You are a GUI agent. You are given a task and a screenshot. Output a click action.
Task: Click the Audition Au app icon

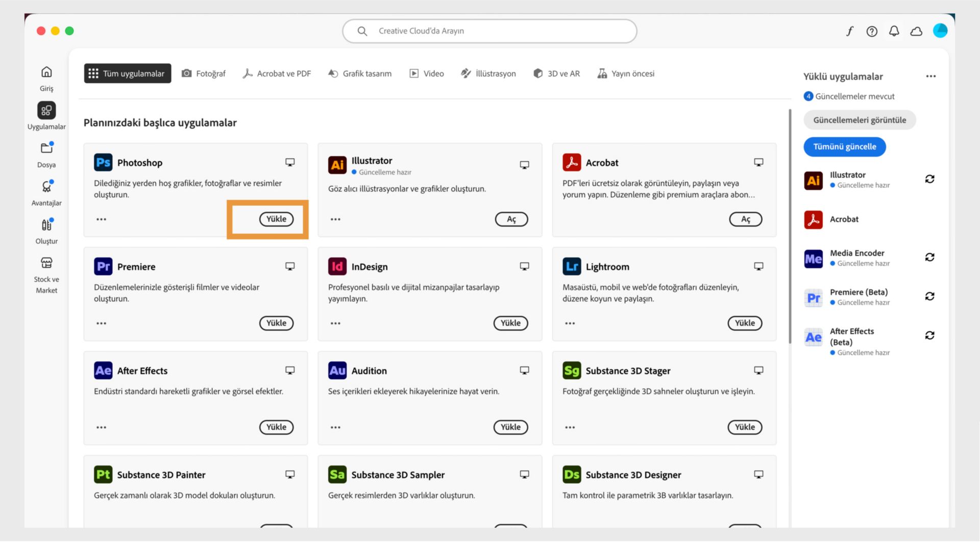pyautogui.click(x=337, y=371)
